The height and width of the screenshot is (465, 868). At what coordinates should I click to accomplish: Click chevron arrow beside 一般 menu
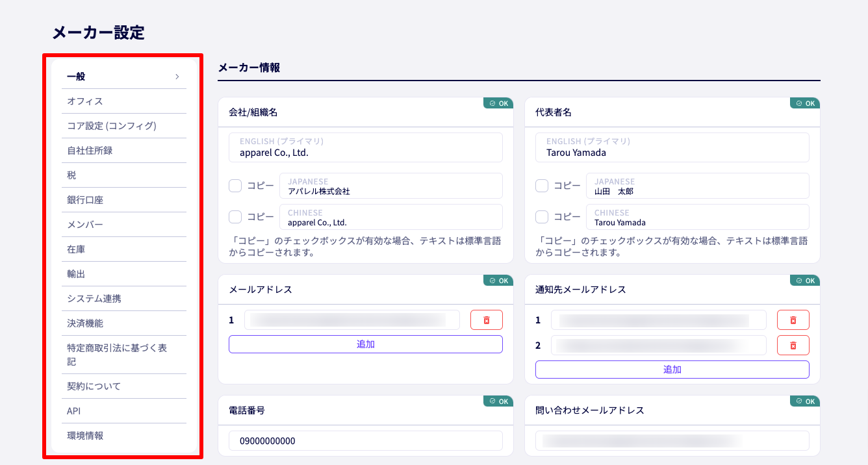pyautogui.click(x=177, y=77)
